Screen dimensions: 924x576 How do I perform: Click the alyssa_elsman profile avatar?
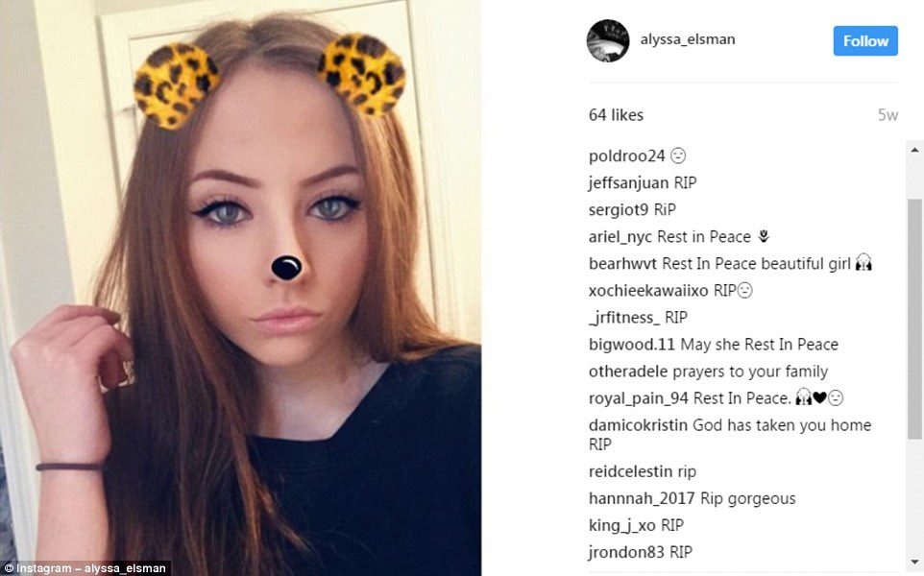608,40
